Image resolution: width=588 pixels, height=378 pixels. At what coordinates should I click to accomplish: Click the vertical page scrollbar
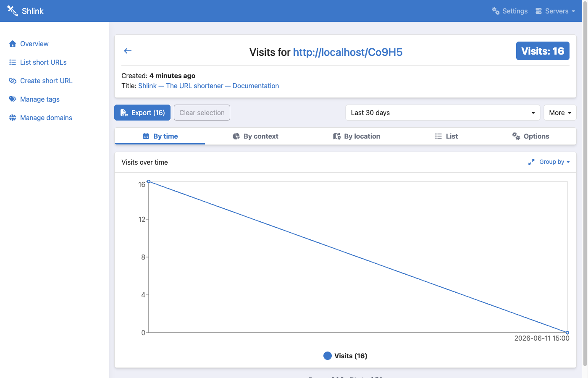(585, 183)
